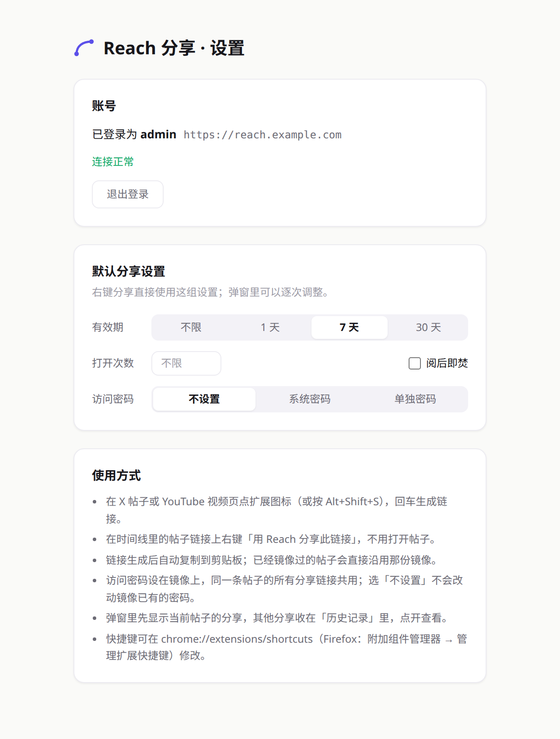This screenshot has height=739, width=560.
Task: Click the 打开次数 label
Action: pyautogui.click(x=113, y=363)
